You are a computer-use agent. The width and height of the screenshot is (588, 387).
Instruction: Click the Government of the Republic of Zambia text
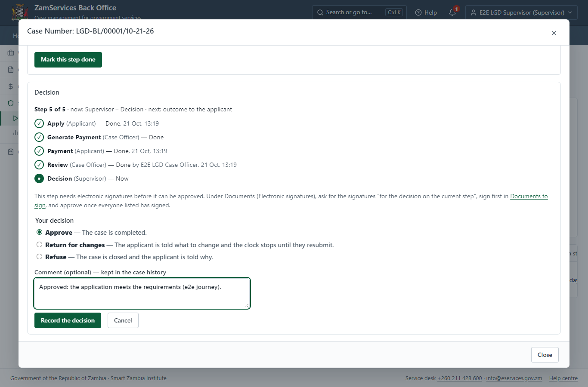(x=58, y=378)
